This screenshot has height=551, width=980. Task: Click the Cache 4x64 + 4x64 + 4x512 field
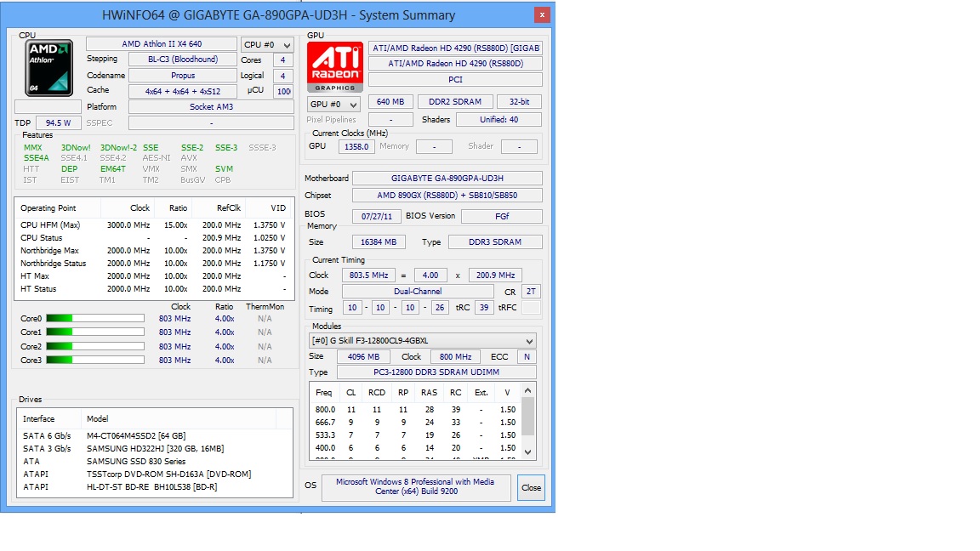click(x=183, y=91)
